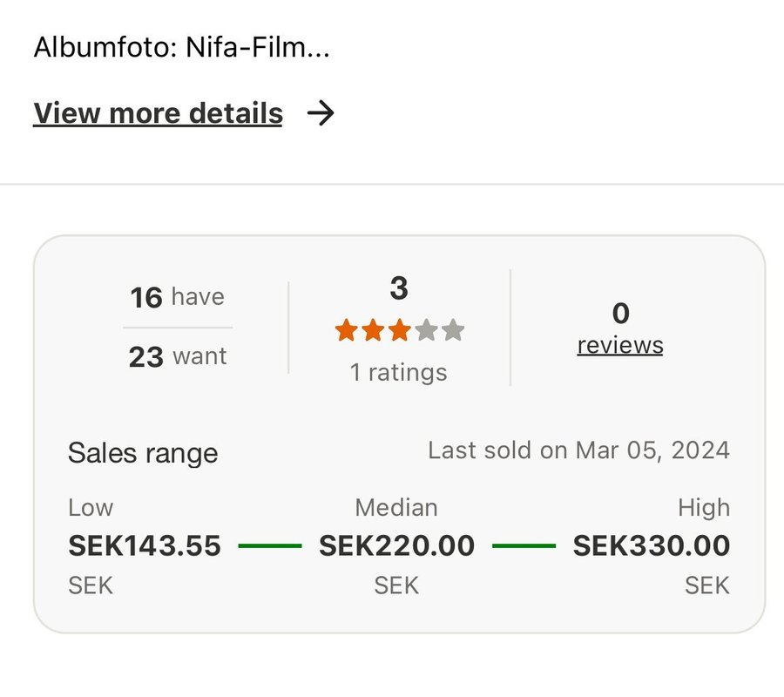Click green line between Median and High

click(524, 546)
